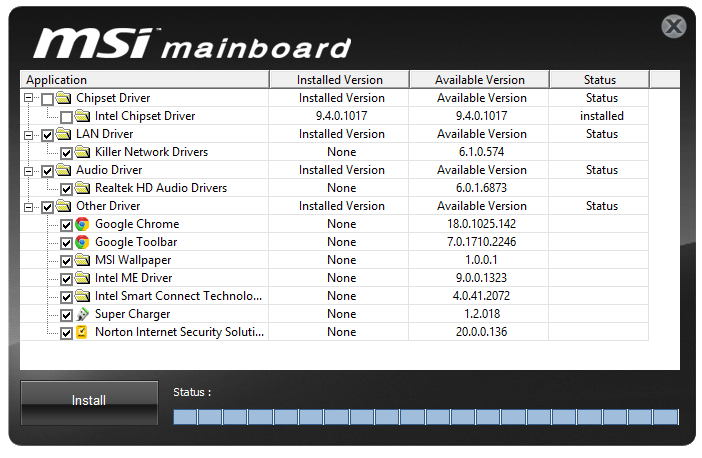Sort by Installed Version column header
This screenshot has width=702, height=458.
[x=339, y=80]
